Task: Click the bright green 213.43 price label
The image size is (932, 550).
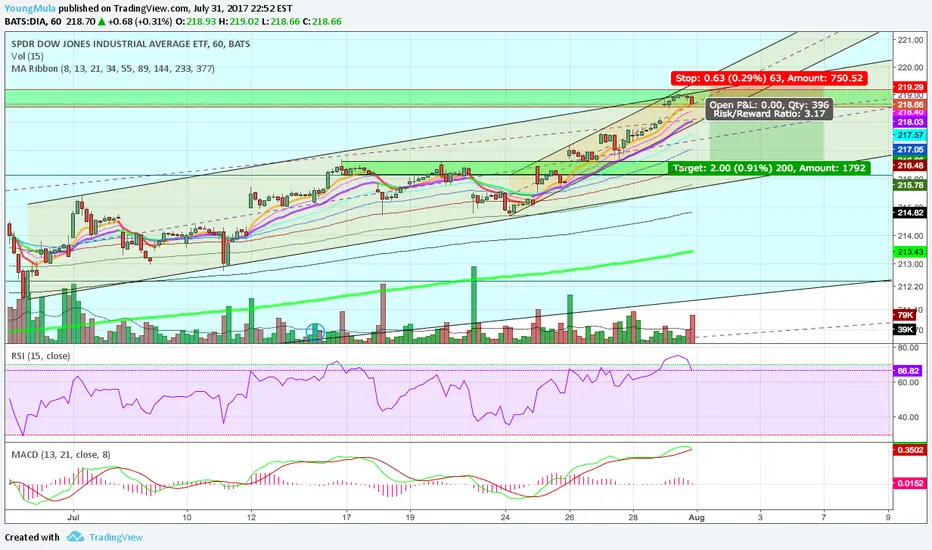Action: click(x=911, y=252)
